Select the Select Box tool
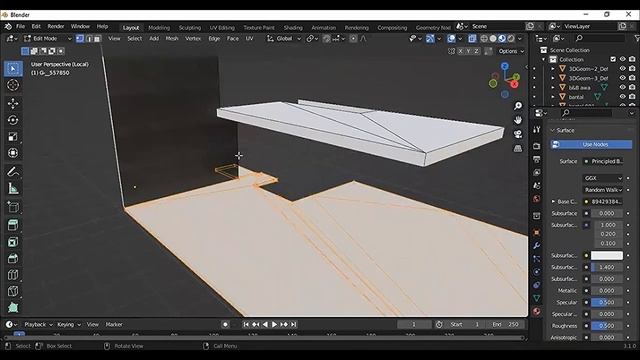Screen dimensions: 640x360 point(13,69)
